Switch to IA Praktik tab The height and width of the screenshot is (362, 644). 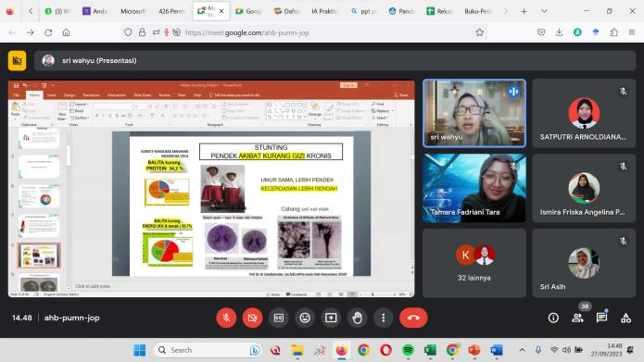tap(324, 11)
